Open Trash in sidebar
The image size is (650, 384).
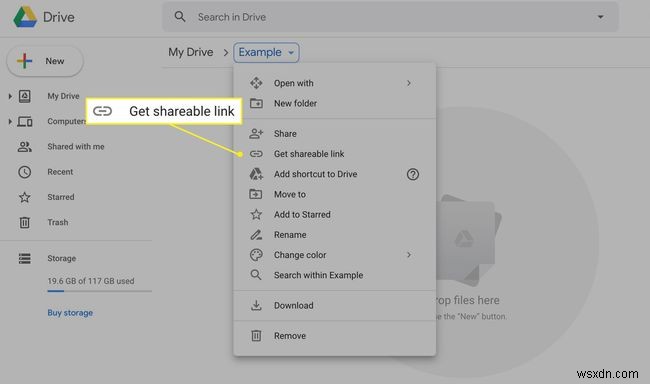tap(58, 223)
